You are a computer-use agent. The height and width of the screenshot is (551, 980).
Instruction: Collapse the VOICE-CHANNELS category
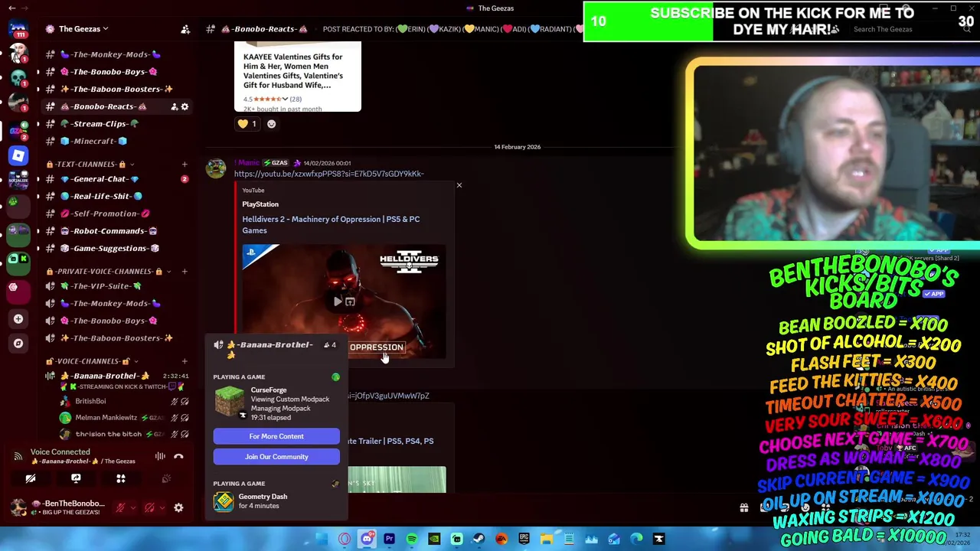coord(92,361)
